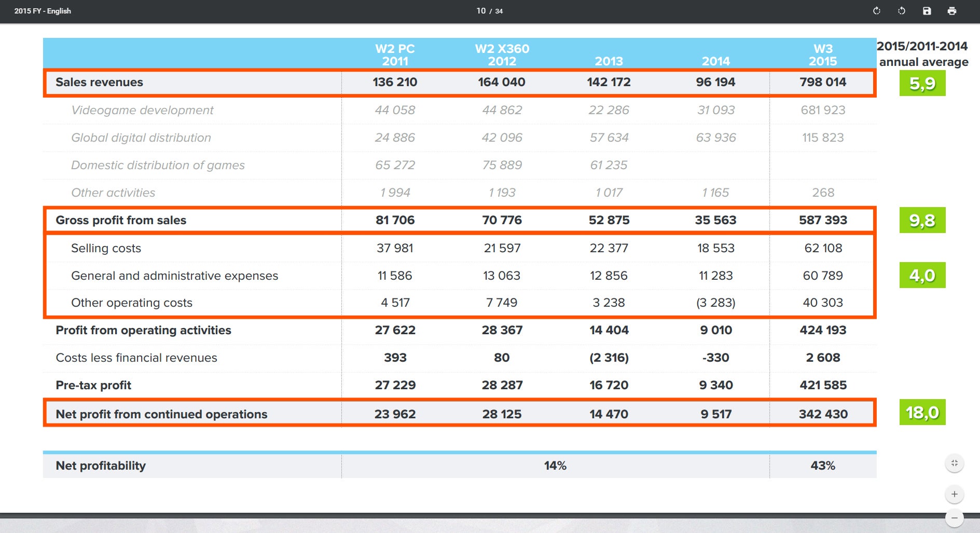Select global distribution value 115 823
980x533 pixels.
823,138
